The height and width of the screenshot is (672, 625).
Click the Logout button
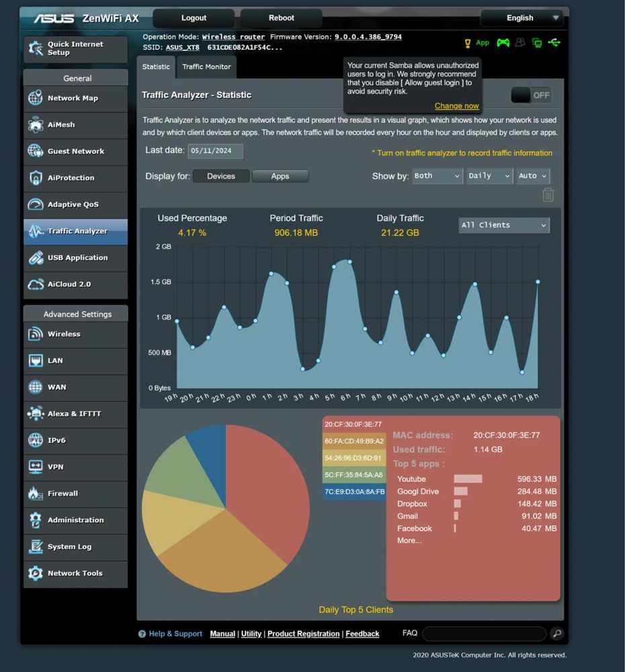click(194, 18)
